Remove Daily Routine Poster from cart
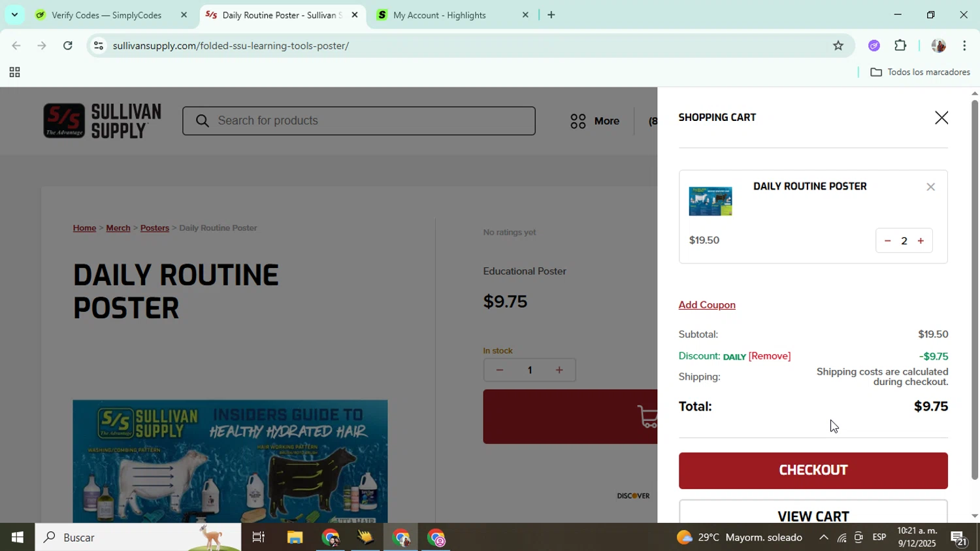 [930, 187]
